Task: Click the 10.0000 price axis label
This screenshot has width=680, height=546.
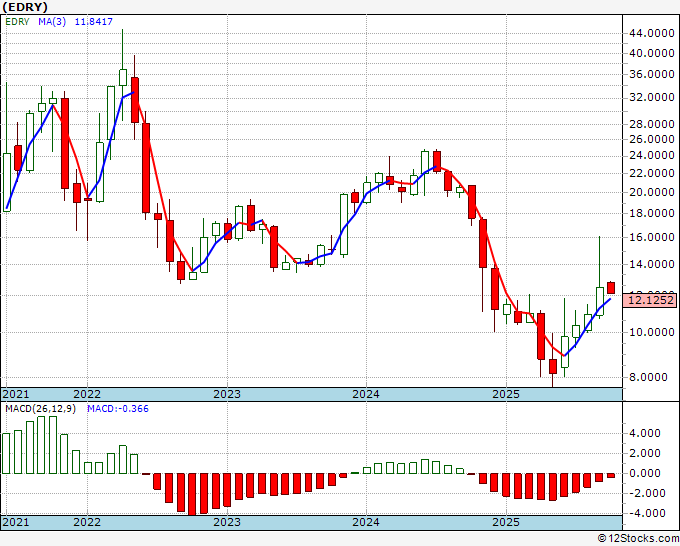Action: click(x=651, y=332)
